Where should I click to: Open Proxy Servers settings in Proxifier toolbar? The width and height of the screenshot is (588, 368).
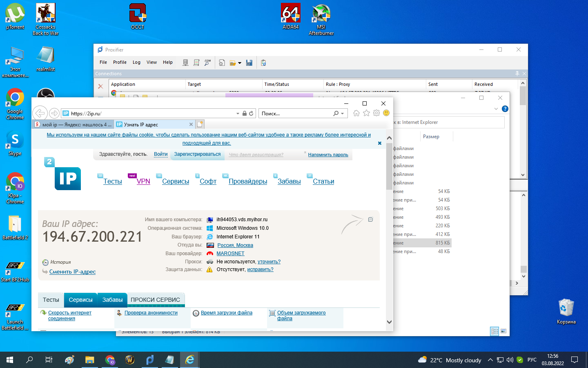point(185,63)
